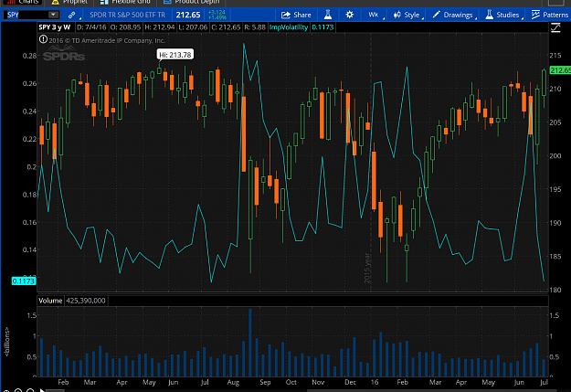Image resolution: width=571 pixels, height=392 pixels.
Task: Click the last price 212.65 in toolbar
Action: (188, 15)
